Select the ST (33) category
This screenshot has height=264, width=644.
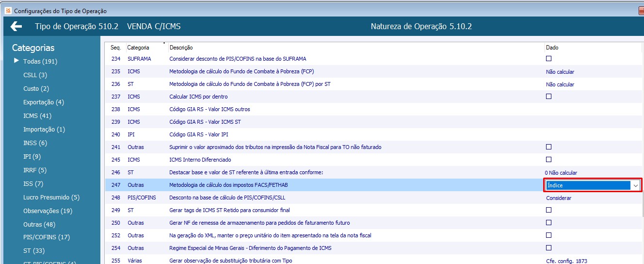34,251
